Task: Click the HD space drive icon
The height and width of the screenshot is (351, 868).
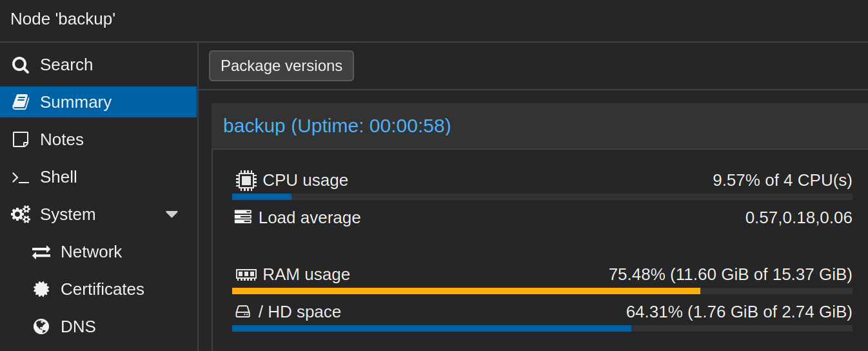Action: click(242, 312)
